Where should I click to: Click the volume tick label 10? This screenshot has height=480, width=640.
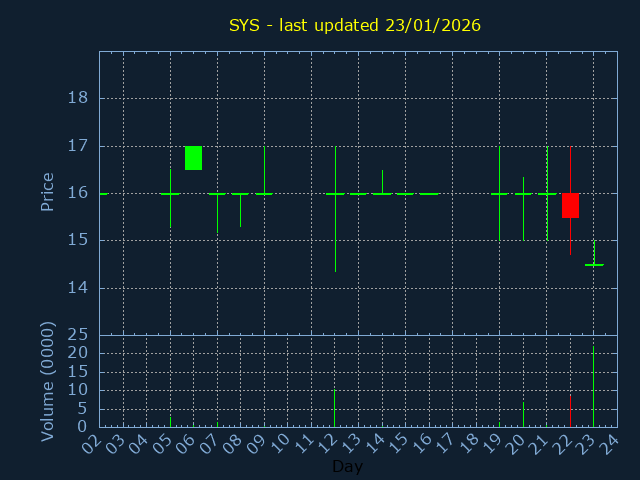pos(78,390)
